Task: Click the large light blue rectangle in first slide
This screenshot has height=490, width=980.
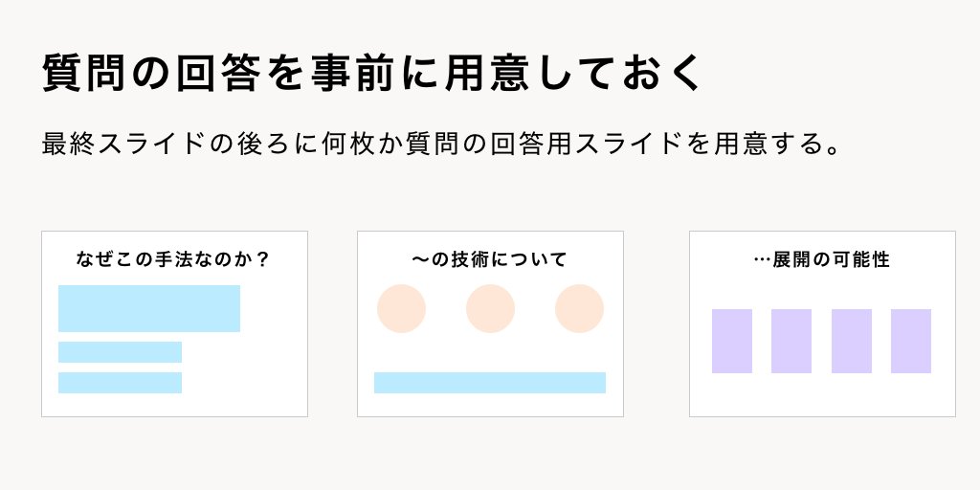Action: tap(149, 308)
